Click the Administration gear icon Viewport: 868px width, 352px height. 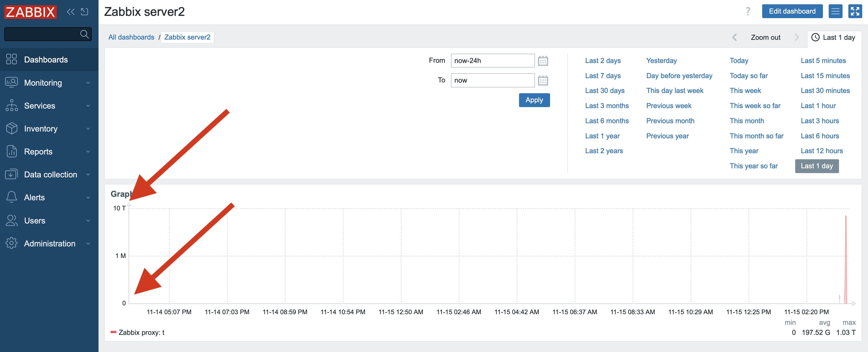(11, 243)
